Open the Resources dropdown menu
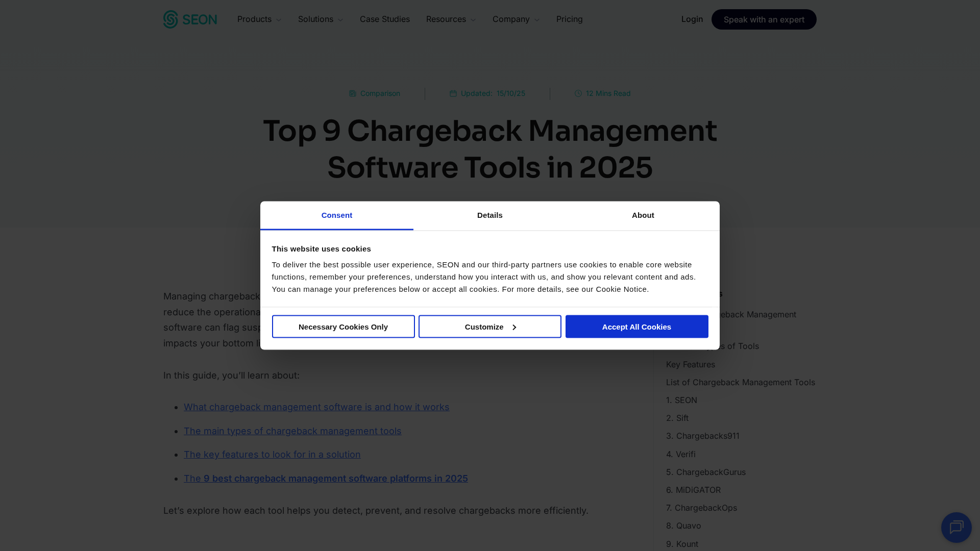Image resolution: width=980 pixels, height=551 pixels. (451, 19)
